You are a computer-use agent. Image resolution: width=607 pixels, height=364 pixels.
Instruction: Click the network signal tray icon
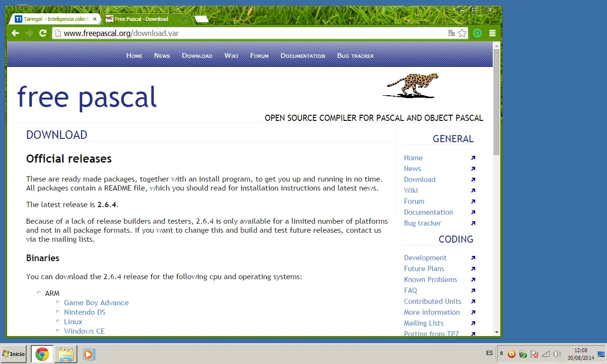546,354
